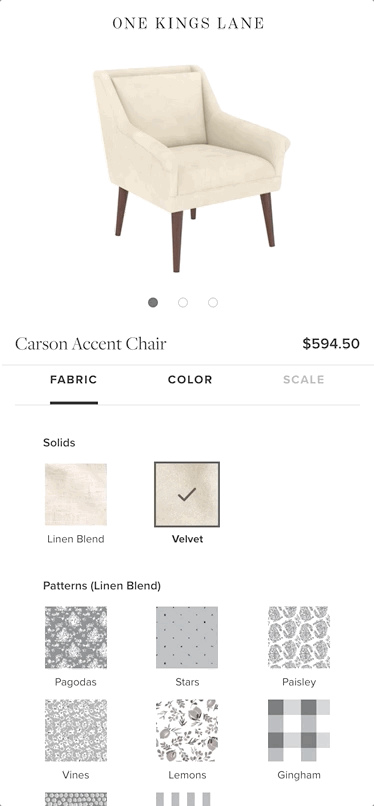The image size is (374, 806).
Task: Choose the Stars pattern swatch
Action: coord(187,637)
